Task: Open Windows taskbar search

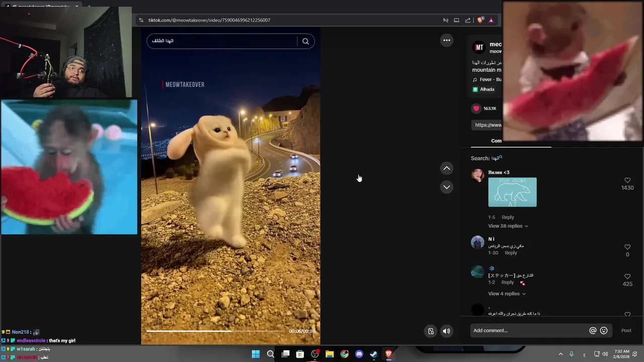Action: click(x=270, y=354)
